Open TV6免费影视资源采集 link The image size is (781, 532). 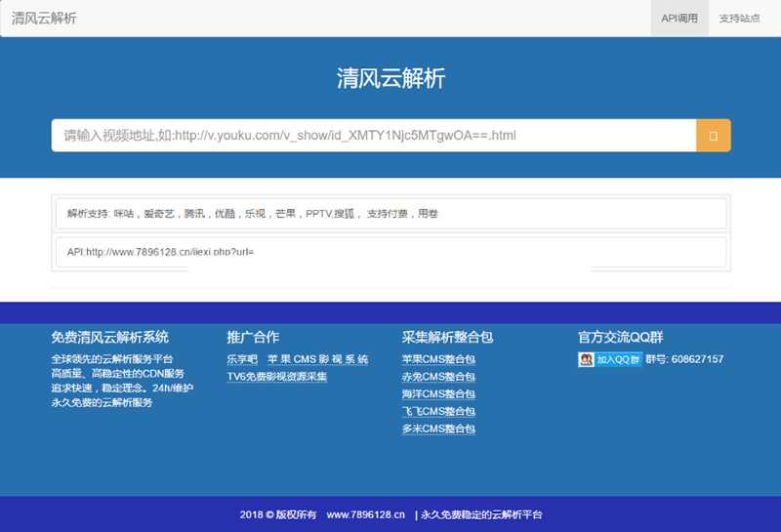point(277,377)
